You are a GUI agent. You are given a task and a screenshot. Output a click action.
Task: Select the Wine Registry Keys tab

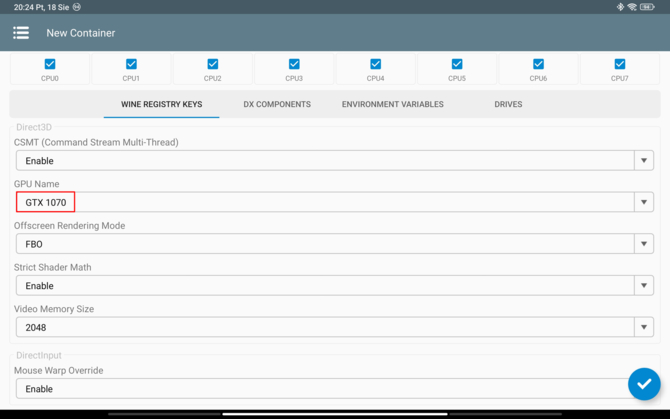pos(161,104)
